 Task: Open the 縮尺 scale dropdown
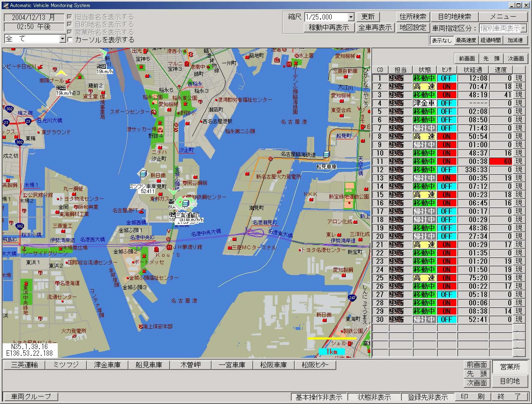pos(351,17)
